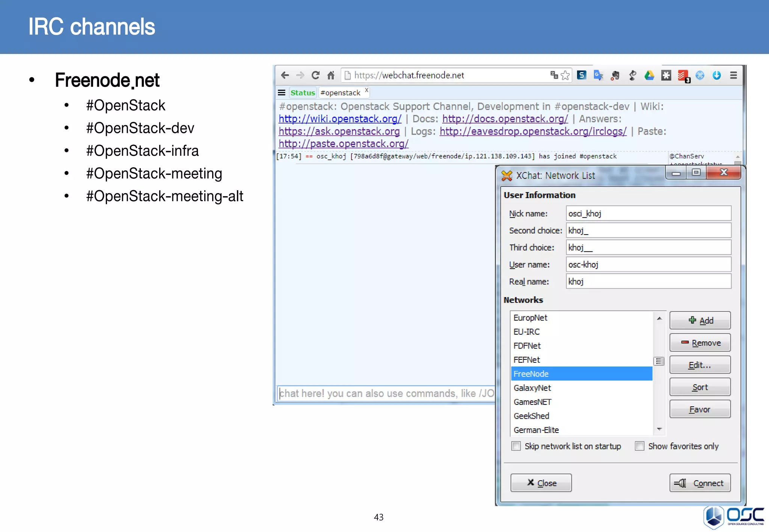Open the eavesdrop.openstack.org irclogs link
Screen dimensions: 769x532
(533, 131)
